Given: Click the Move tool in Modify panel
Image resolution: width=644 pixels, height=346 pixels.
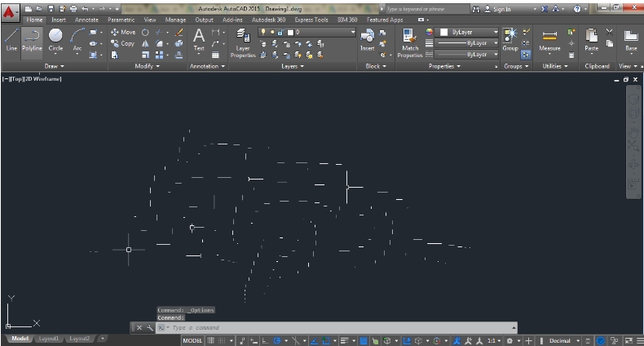Looking at the screenshot, I should coord(123,32).
